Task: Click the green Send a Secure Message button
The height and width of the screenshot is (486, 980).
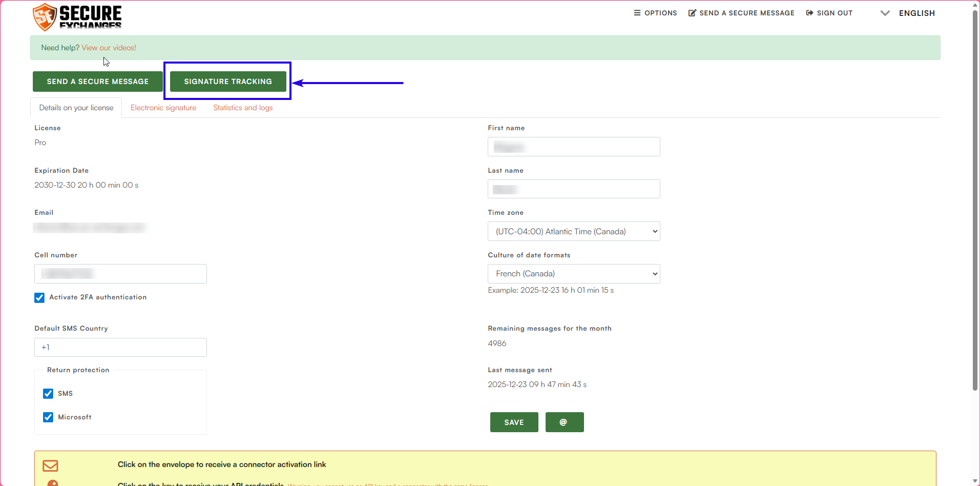Action: click(98, 82)
